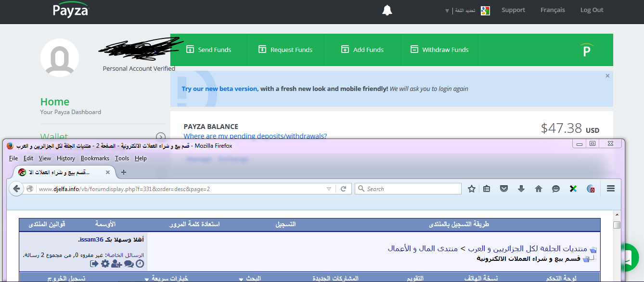Click the Send Funds button
This screenshot has height=282, width=644.
point(209,50)
